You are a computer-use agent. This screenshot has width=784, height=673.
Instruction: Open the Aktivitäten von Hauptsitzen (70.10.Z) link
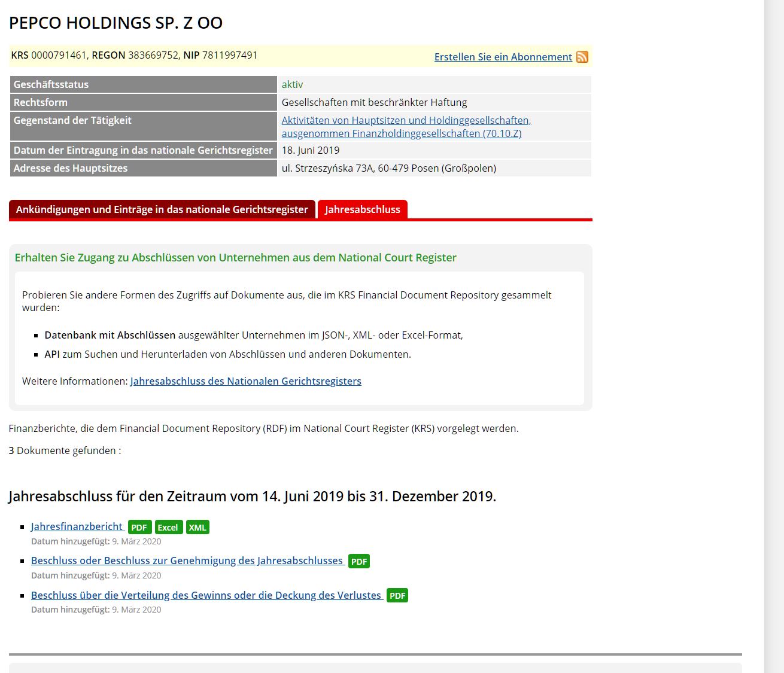point(406,127)
